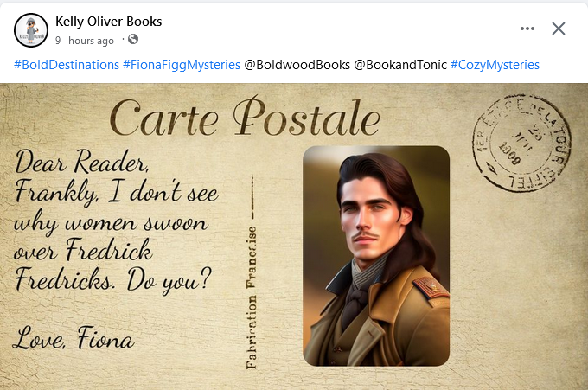Click the man's portrait on the postcard

376,256
